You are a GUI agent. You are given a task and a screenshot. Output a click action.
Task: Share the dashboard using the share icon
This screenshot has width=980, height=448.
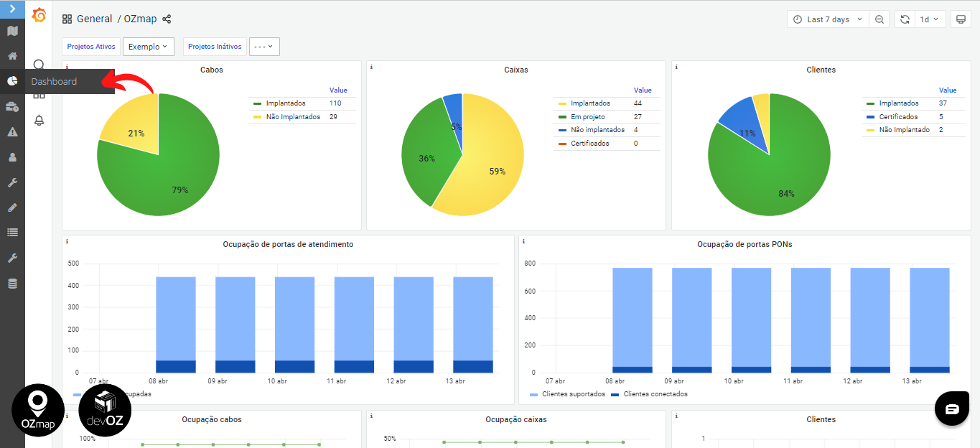pos(167,19)
